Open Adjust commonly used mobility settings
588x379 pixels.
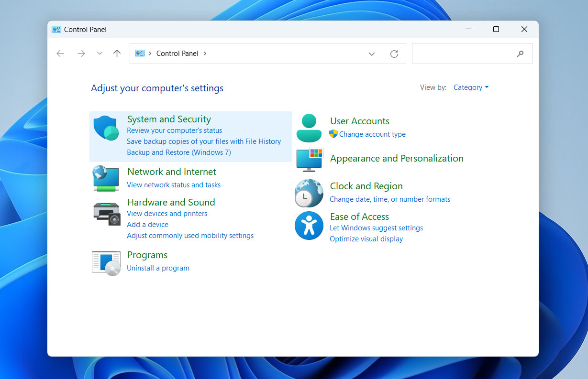click(x=190, y=236)
